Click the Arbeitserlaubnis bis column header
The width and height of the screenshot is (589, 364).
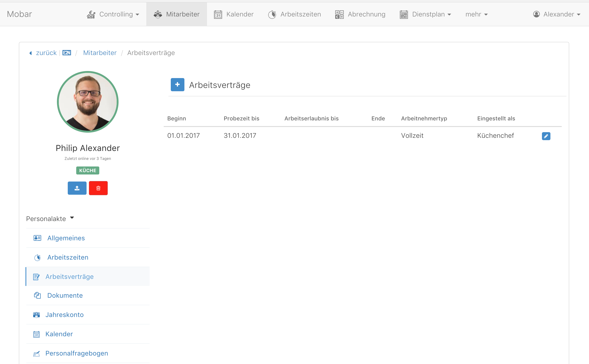point(311,118)
